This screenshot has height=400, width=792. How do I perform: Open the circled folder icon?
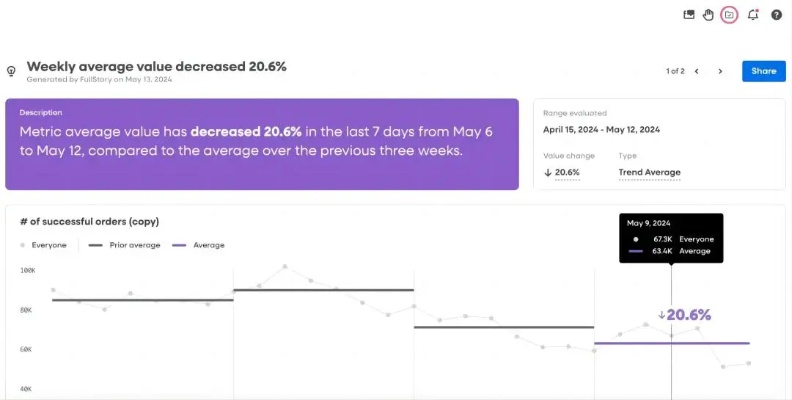[x=729, y=15]
